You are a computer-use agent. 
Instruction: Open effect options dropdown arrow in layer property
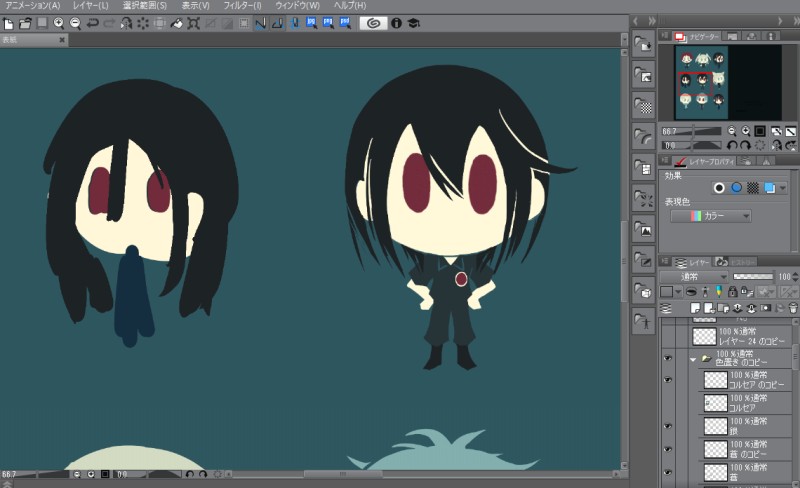click(783, 188)
